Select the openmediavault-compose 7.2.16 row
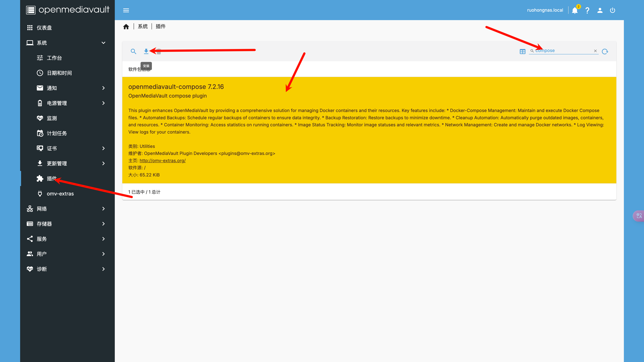 coord(369,130)
